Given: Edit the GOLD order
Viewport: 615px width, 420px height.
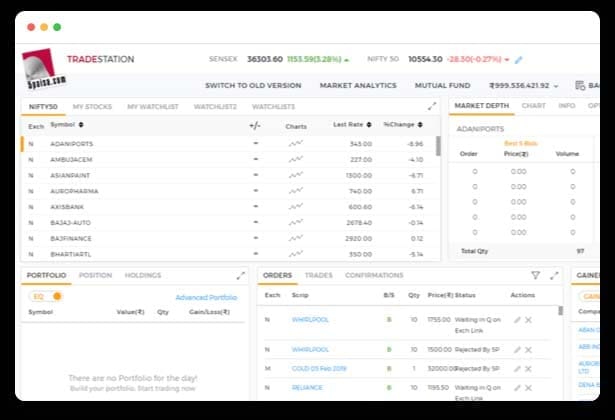Looking at the screenshot, I should tap(517, 369).
